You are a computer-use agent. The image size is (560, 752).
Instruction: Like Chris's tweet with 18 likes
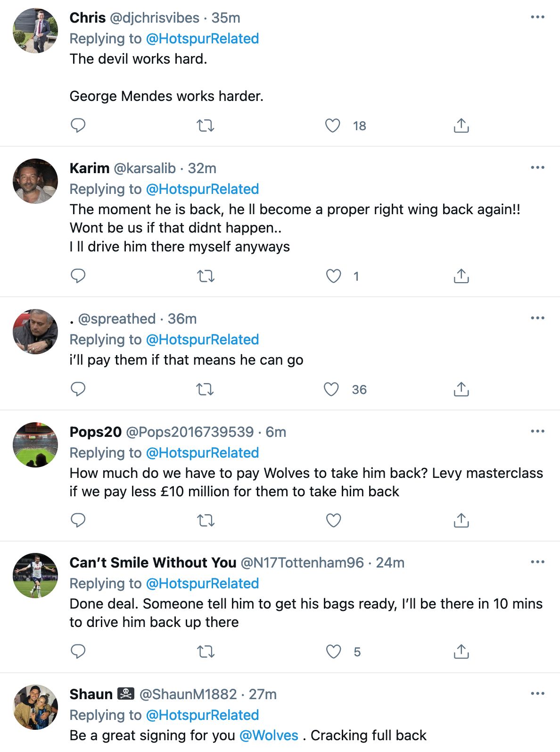tap(333, 125)
